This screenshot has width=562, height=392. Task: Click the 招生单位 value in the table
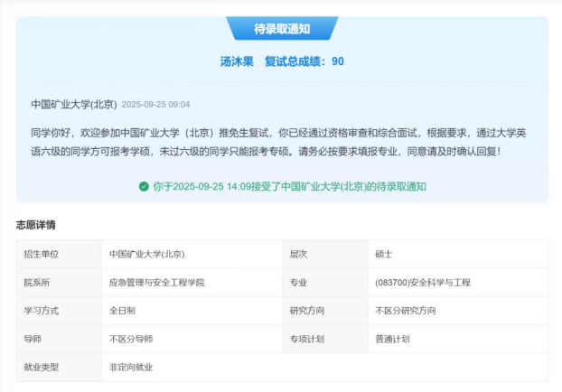(146, 254)
